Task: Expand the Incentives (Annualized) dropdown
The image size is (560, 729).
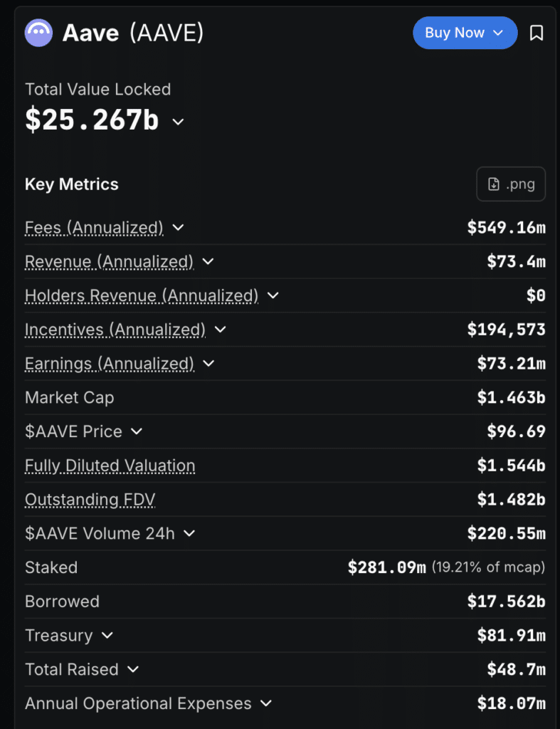Action: pos(219,330)
